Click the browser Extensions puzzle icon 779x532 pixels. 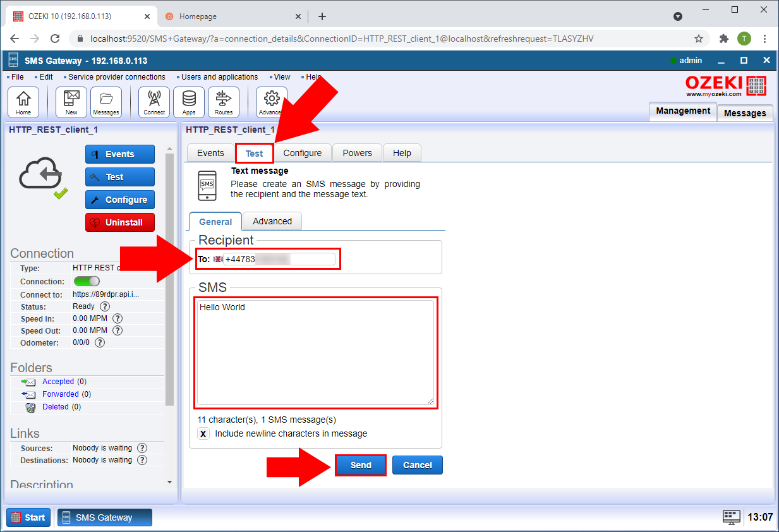[x=724, y=39]
